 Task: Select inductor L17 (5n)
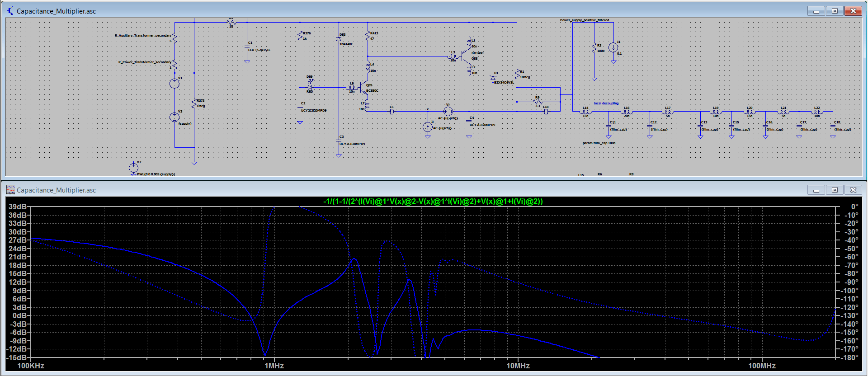click(x=668, y=111)
